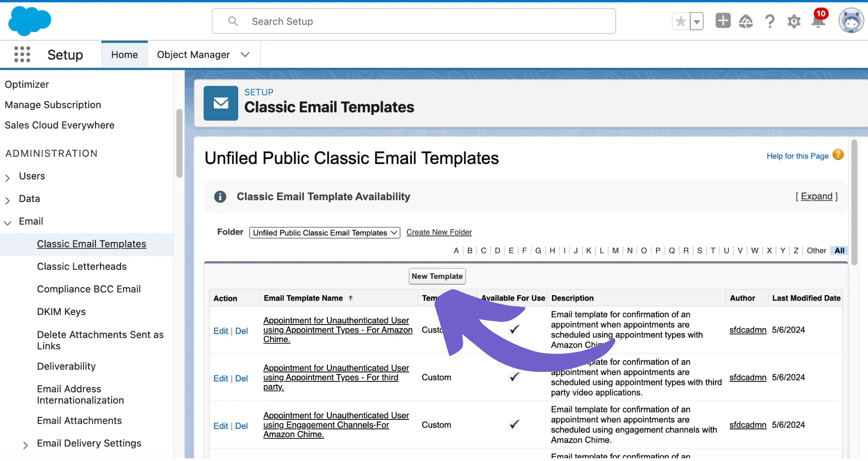The width and height of the screenshot is (868, 461).
Task: Open the Engagement Channels-For Amazon Chime template
Action: click(336, 425)
